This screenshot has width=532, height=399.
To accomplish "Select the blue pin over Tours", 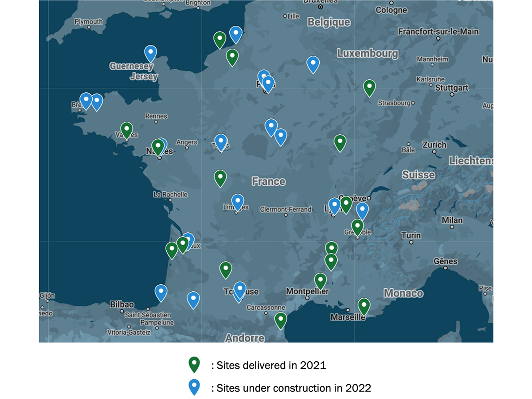I will pos(221,142).
